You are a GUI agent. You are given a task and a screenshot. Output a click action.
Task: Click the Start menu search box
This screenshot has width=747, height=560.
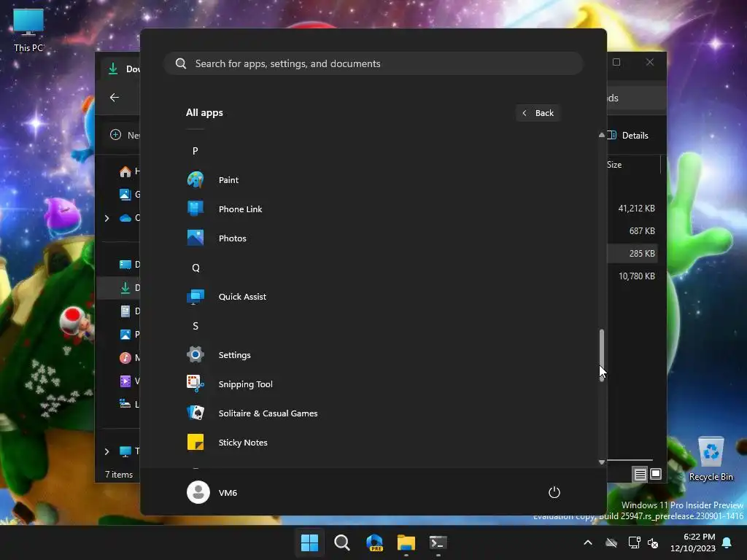tap(373, 63)
